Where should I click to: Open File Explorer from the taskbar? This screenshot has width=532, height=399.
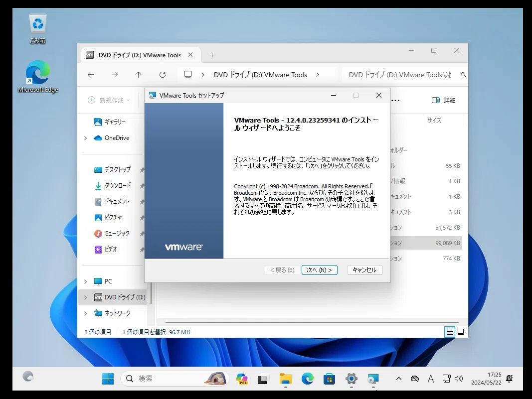point(286,379)
